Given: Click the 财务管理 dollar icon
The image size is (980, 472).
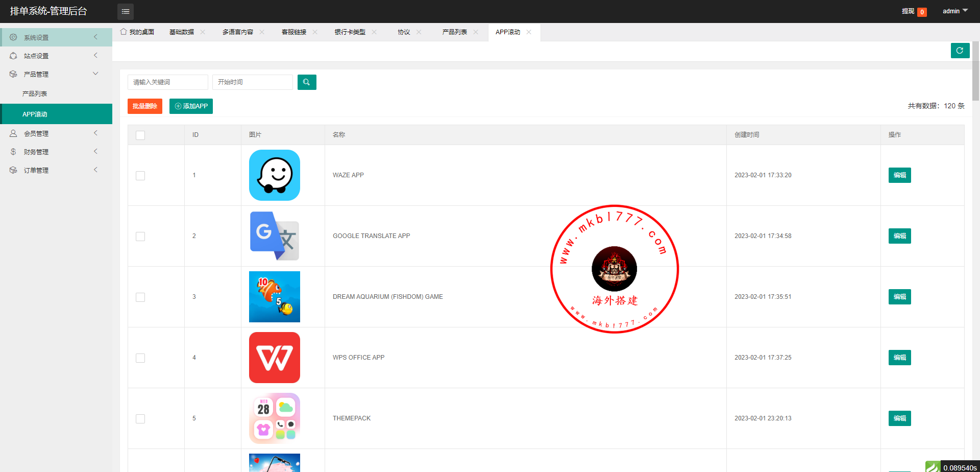Looking at the screenshot, I should pos(13,152).
